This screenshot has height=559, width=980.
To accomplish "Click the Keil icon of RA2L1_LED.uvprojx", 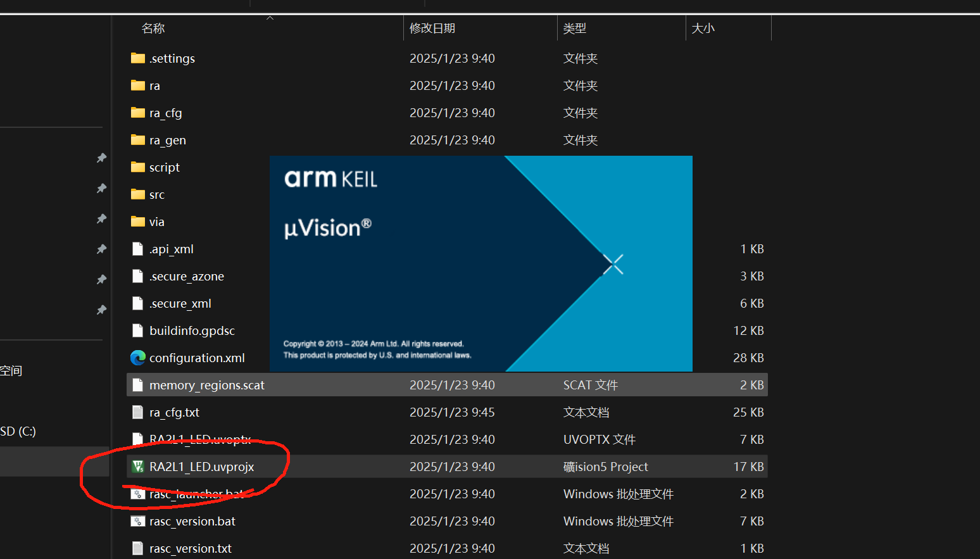I will (137, 467).
